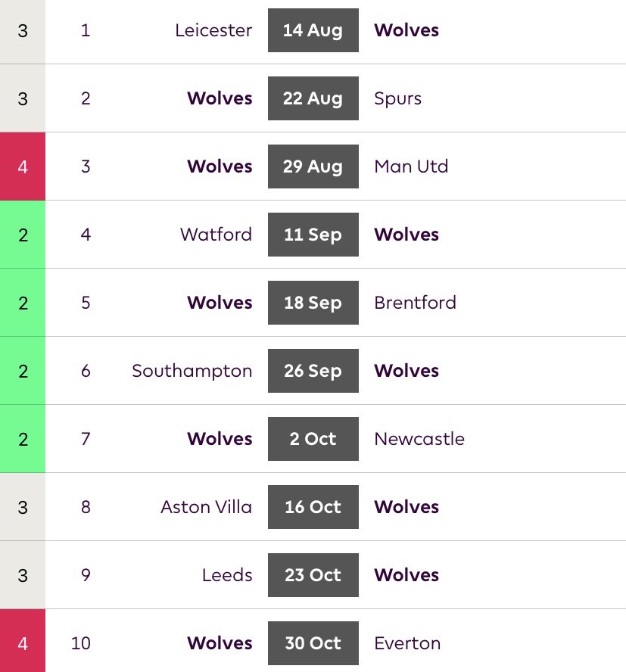Open the 18 Sep fixture badge
Image resolution: width=626 pixels, height=672 pixels.
point(313,303)
